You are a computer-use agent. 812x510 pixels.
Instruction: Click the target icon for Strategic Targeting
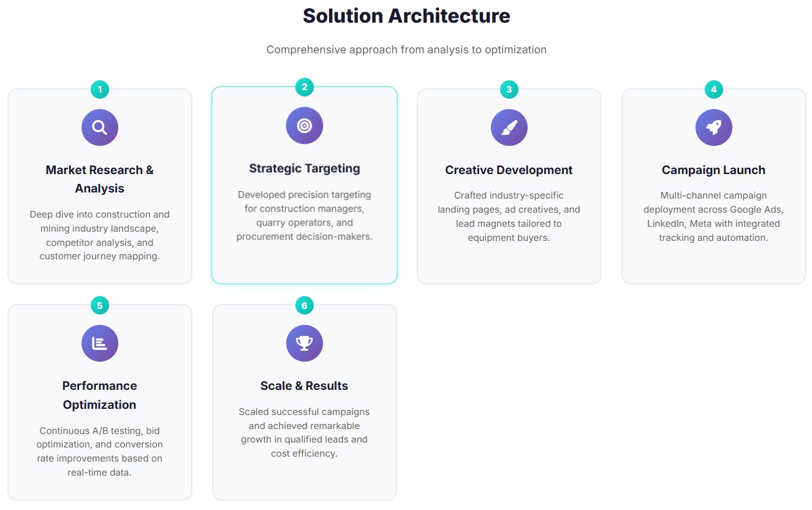(x=305, y=126)
